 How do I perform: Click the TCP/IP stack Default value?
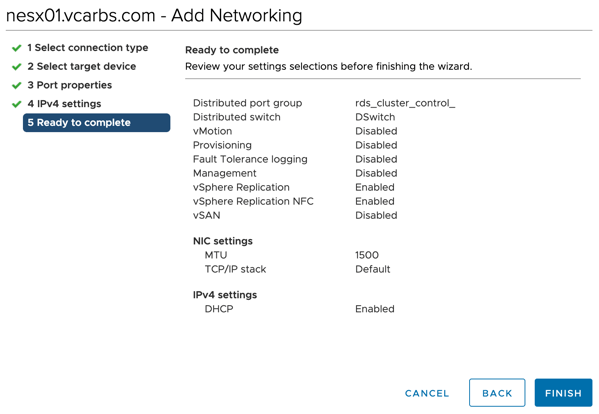[372, 269]
